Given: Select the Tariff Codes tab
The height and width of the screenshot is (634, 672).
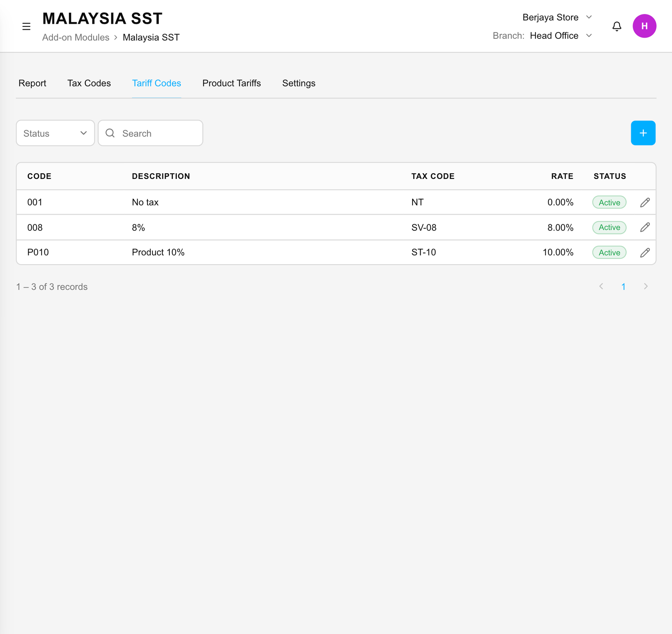Looking at the screenshot, I should click(156, 83).
